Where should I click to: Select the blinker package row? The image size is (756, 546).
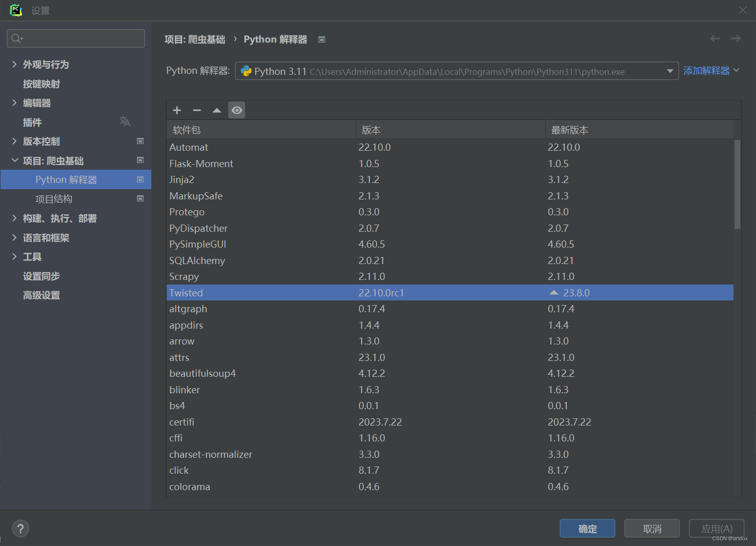(x=450, y=390)
